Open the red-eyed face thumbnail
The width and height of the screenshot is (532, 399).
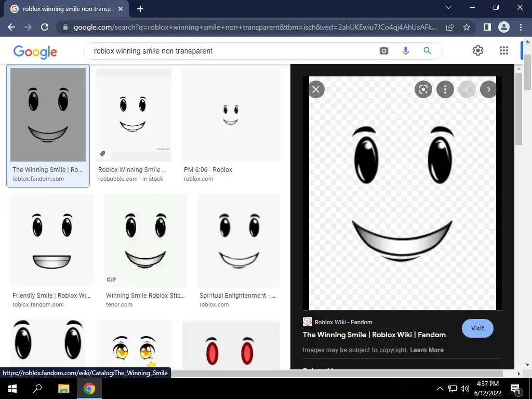[x=231, y=344]
